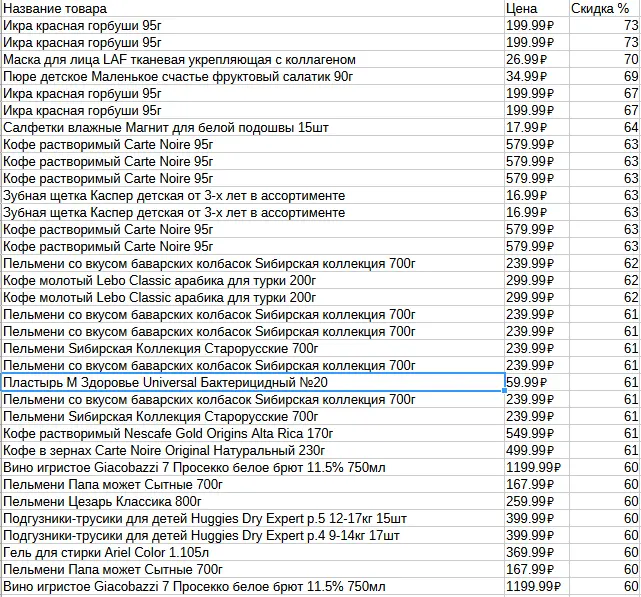Select the 'Скидка %' header cell
The width and height of the screenshot is (641, 597).
pos(605,8)
